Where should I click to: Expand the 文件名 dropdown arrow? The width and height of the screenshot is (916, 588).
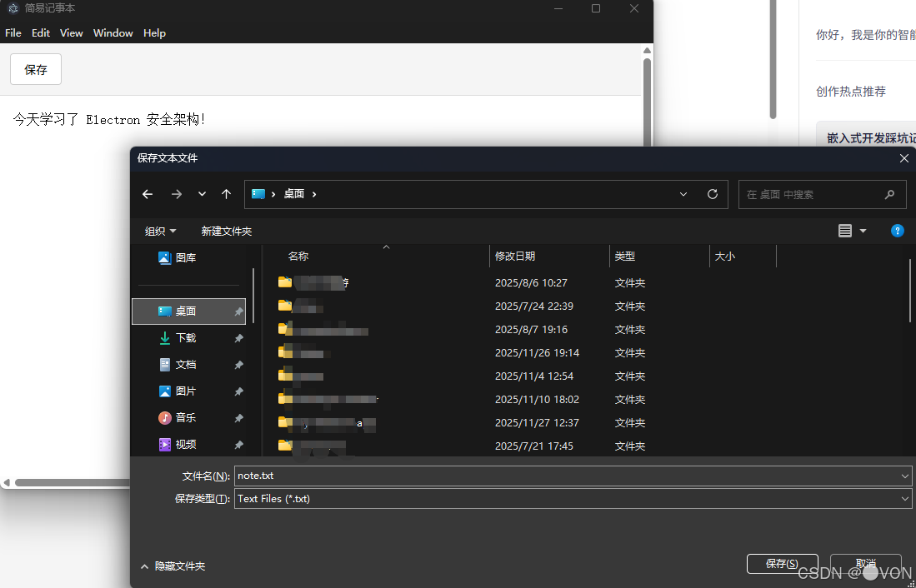tap(905, 476)
